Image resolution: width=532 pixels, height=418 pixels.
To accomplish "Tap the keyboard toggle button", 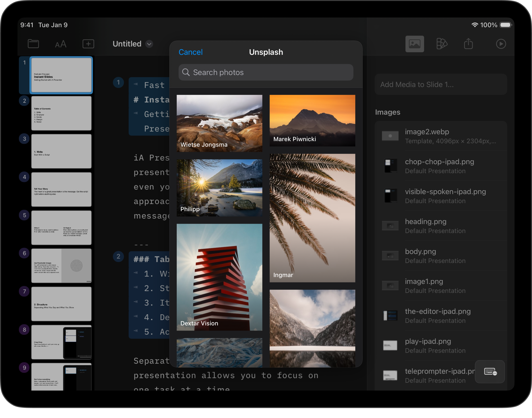I will pyautogui.click(x=490, y=372).
